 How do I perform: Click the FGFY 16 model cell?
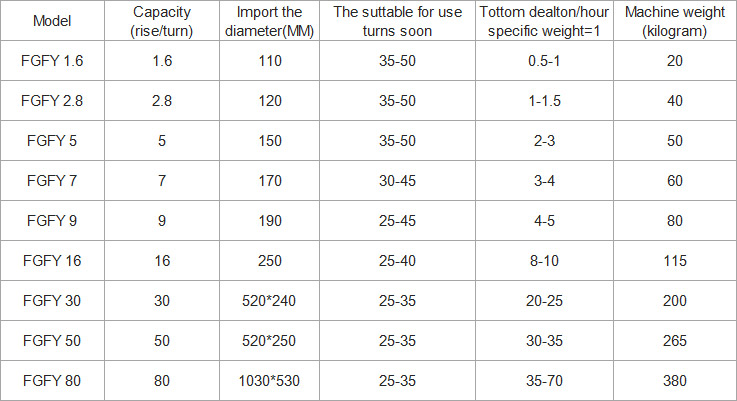pos(52,260)
